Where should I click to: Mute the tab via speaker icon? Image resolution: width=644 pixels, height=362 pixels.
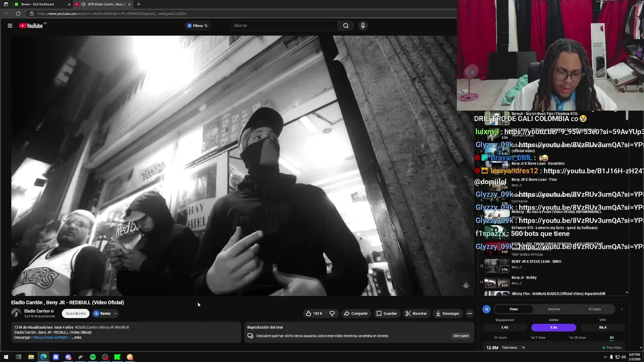pyautogui.click(x=83, y=4)
